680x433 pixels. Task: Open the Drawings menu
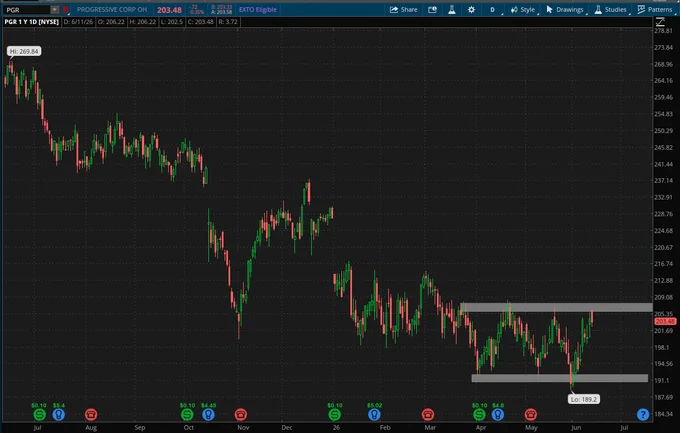565,10
